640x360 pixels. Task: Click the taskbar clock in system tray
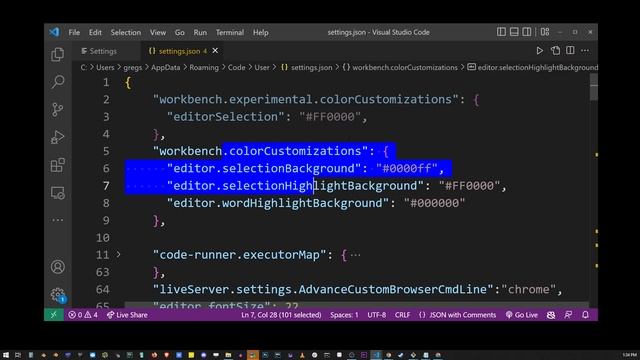tap(629, 355)
